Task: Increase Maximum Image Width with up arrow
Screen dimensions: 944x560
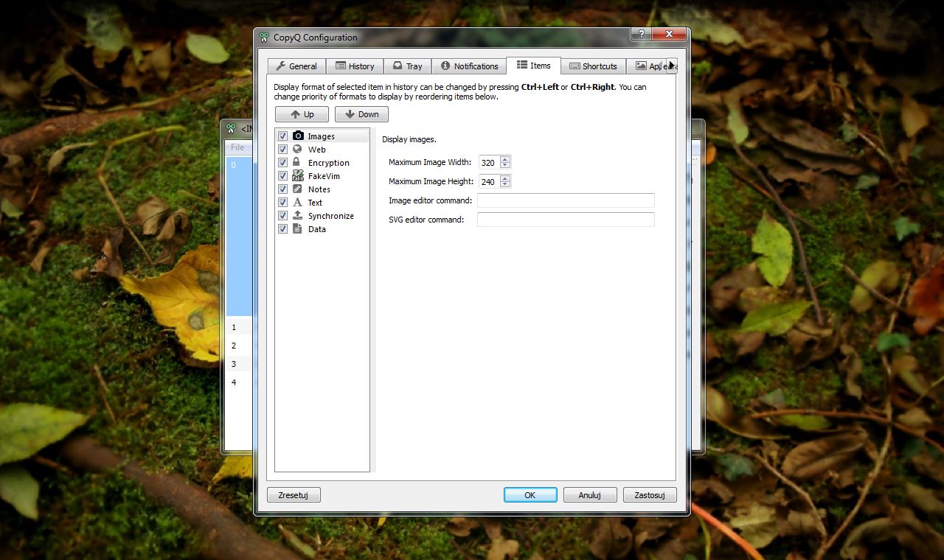Action: tap(505, 159)
